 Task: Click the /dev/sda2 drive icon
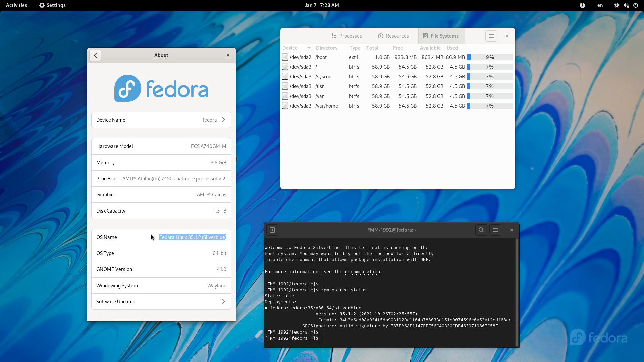[285, 57]
